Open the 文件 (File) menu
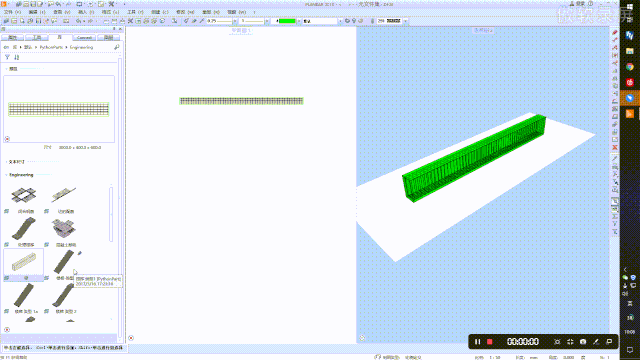The width and height of the screenshot is (640, 360). pyautogui.click(x=12, y=12)
